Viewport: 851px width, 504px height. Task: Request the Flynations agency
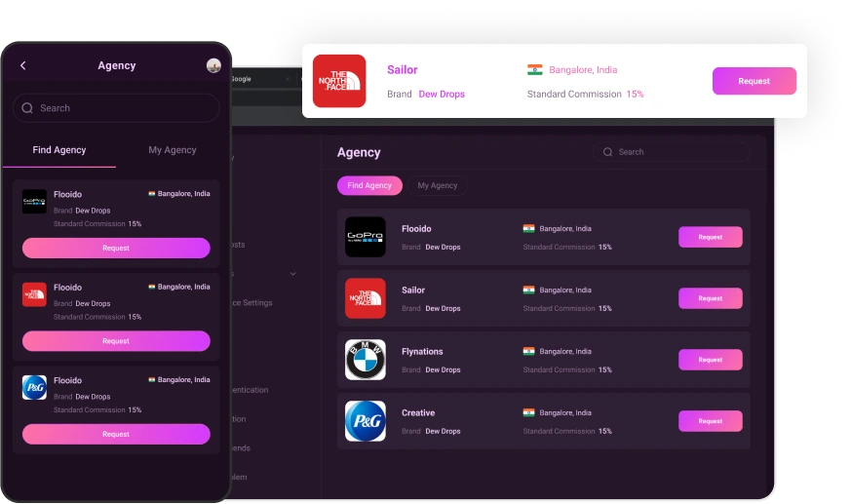click(711, 360)
